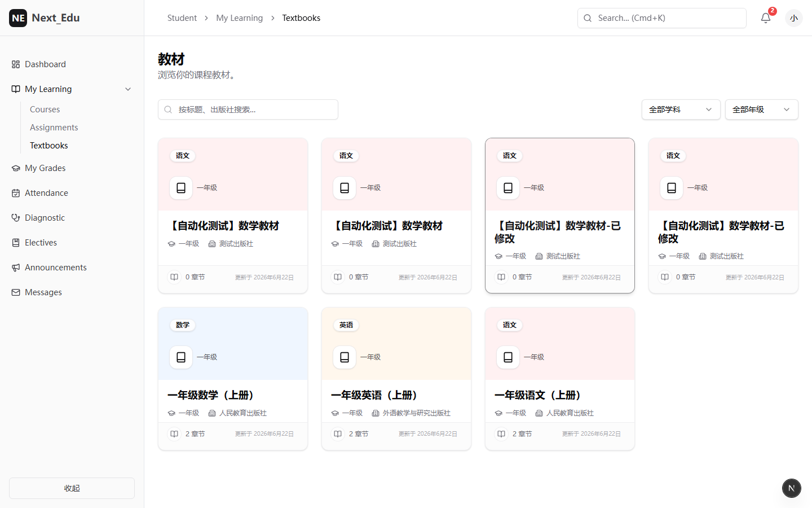Click the 英语 subject tag on 一年级英语 card

[346, 325]
